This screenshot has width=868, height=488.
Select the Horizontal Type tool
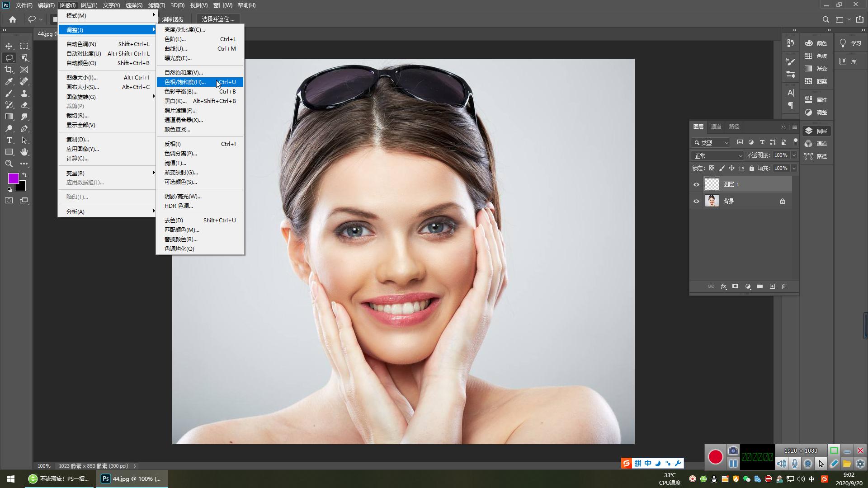[x=9, y=140]
